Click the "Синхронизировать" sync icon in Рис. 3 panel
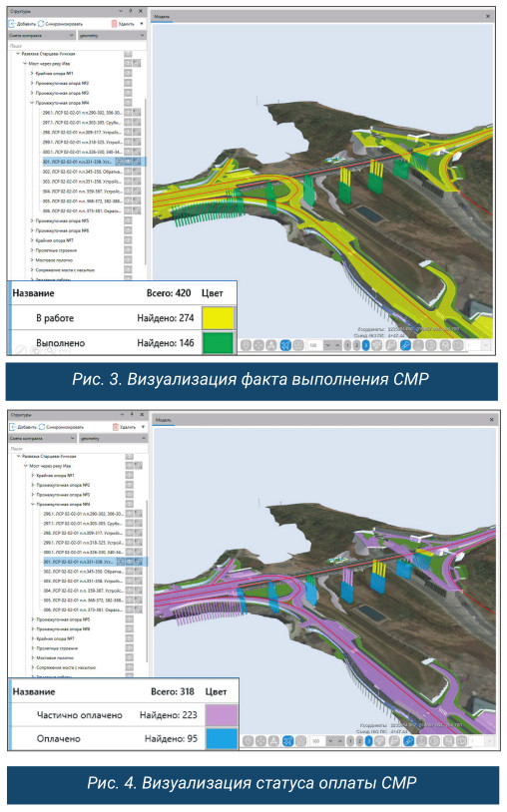Image resolution: width=507 pixels, height=812 pixels. pyautogui.click(x=41, y=24)
